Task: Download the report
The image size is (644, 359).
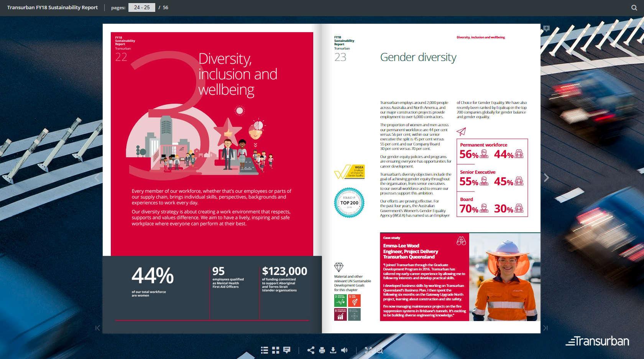Action: click(x=333, y=350)
